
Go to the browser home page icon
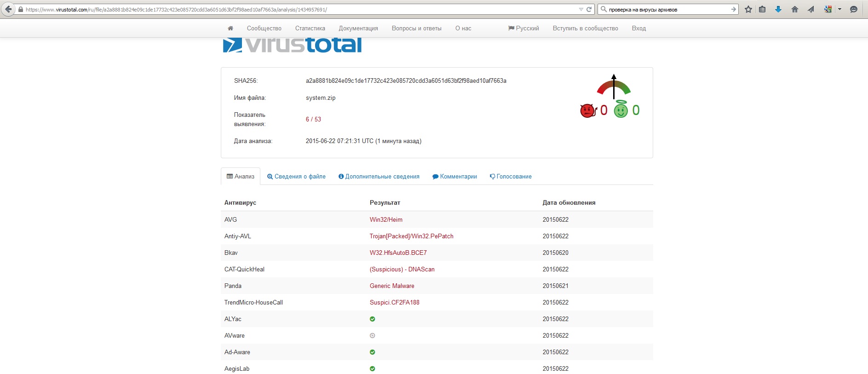click(794, 9)
